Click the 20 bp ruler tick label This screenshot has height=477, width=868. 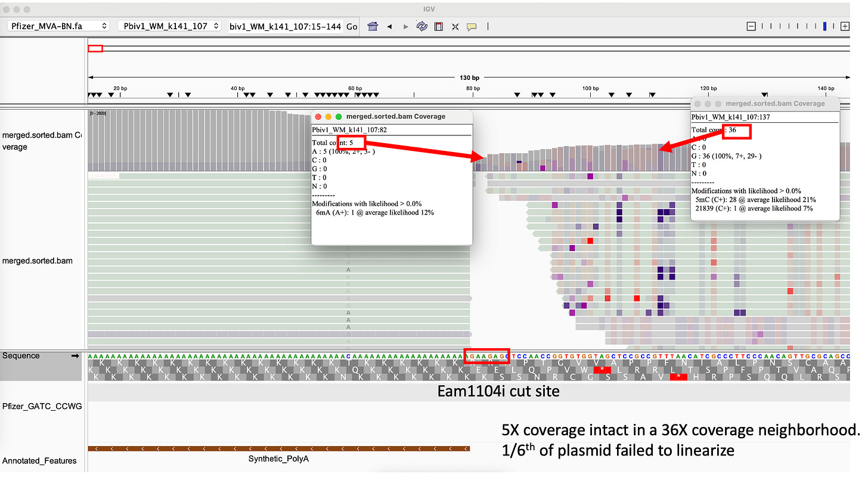click(120, 88)
